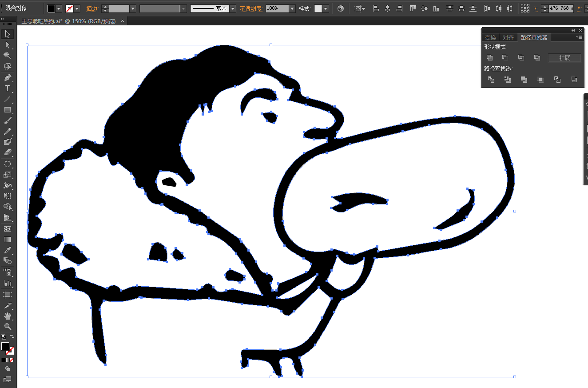Select the Artboard tool
Viewport: 588px width, 388px height.
8,294
